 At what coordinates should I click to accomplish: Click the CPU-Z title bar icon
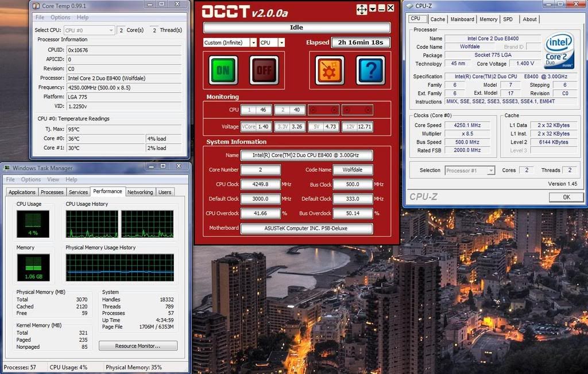pyautogui.click(x=410, y=6)
